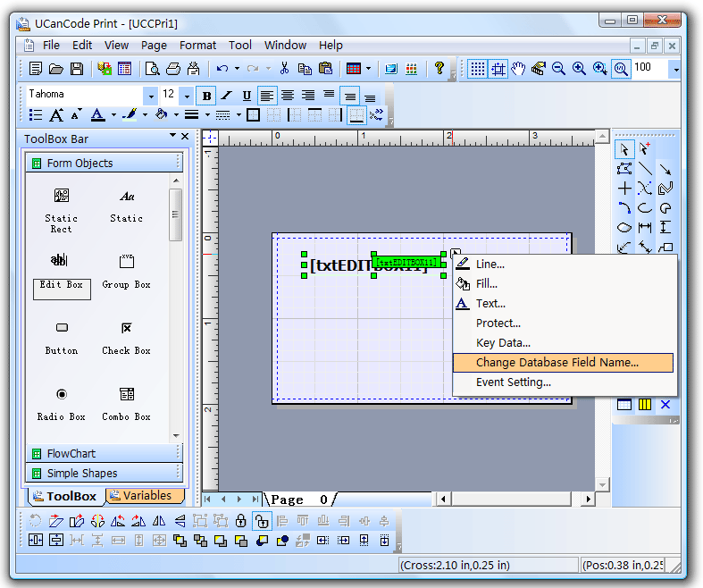Image resolution: width=703 pixels, height=588 pixels.
Task: Toggle the Snap to Grid icon
Action: 498,69
